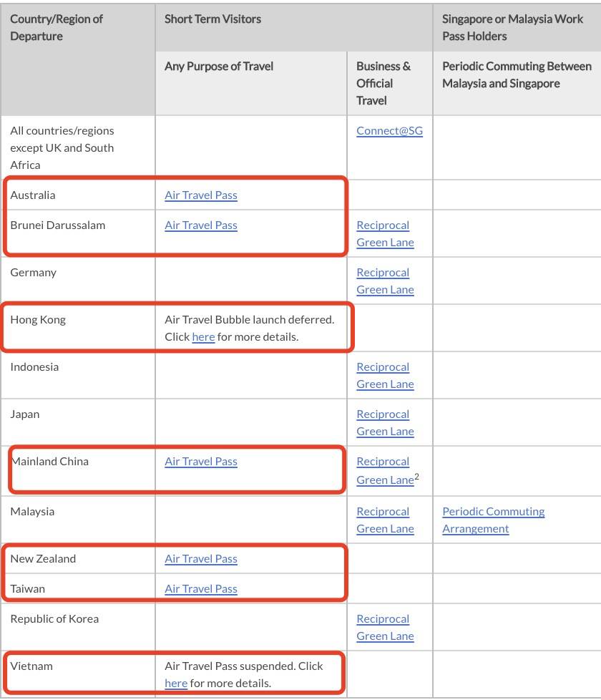The image size is (601, 700).
Task: Open the Connect@SG link
Action: (x=389, y=131)
